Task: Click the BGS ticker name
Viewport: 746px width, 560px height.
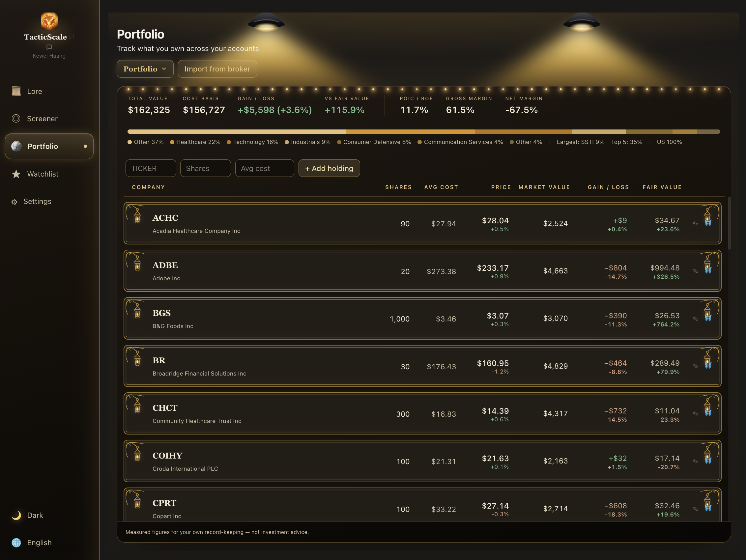Action: click(161, 313)
